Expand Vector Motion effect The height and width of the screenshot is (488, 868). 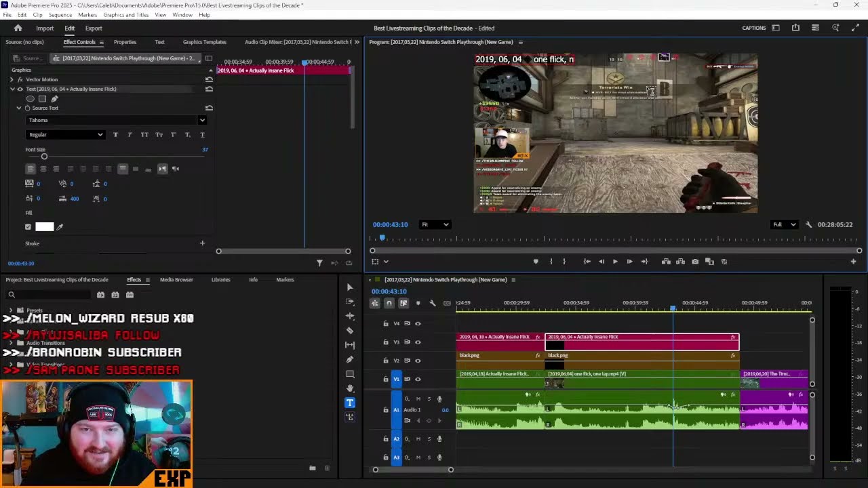pos(12,79)
